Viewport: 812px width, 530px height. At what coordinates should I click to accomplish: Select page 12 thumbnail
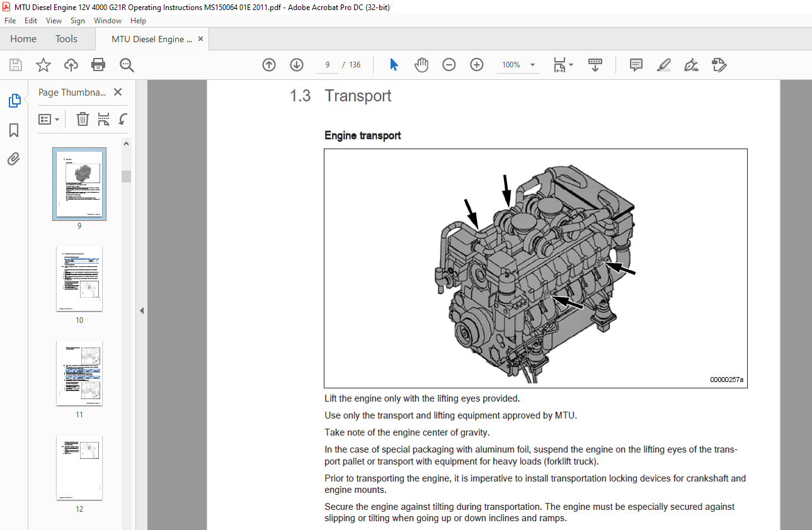click(79, 468)
